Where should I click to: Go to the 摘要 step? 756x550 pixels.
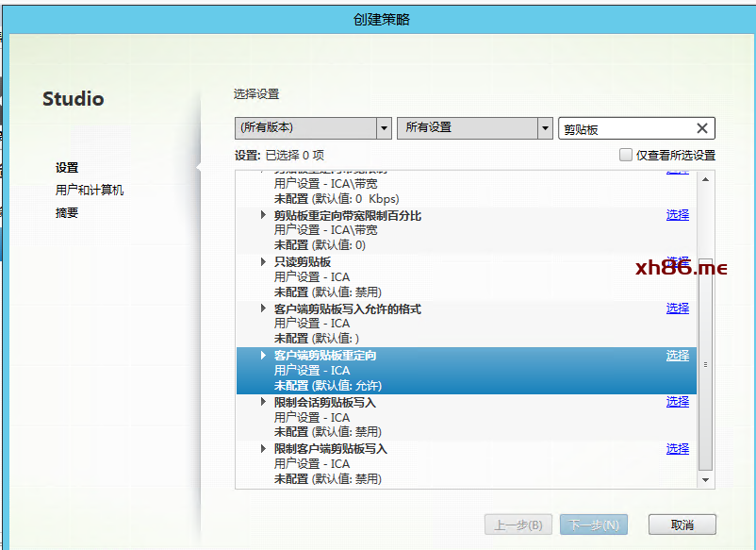click(67, 213)
